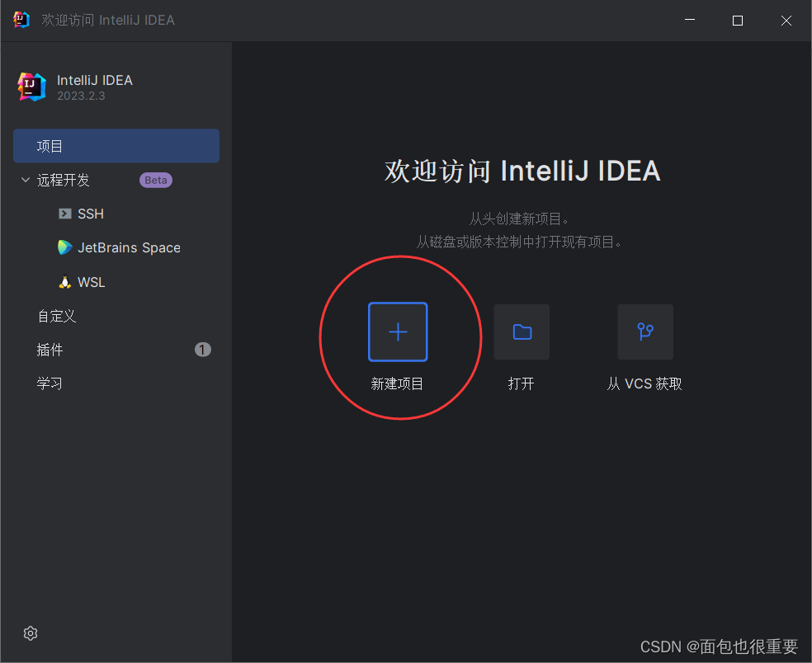
Task: Click the IntelliJ icon in title bar
Action: 21,20
